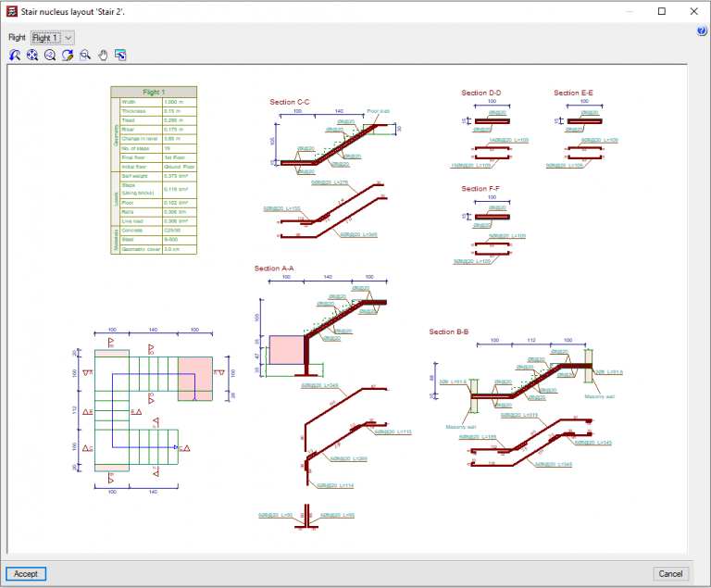This screenshot has width=711, height=588.
Task: Click the 'Geometric cover' label
Action: pyautogui.click(x=141, y=249)
